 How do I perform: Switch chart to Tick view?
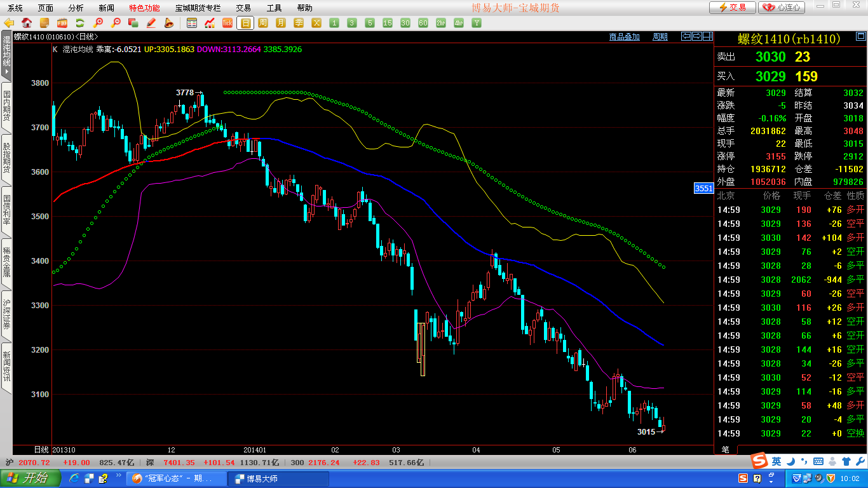227,23
